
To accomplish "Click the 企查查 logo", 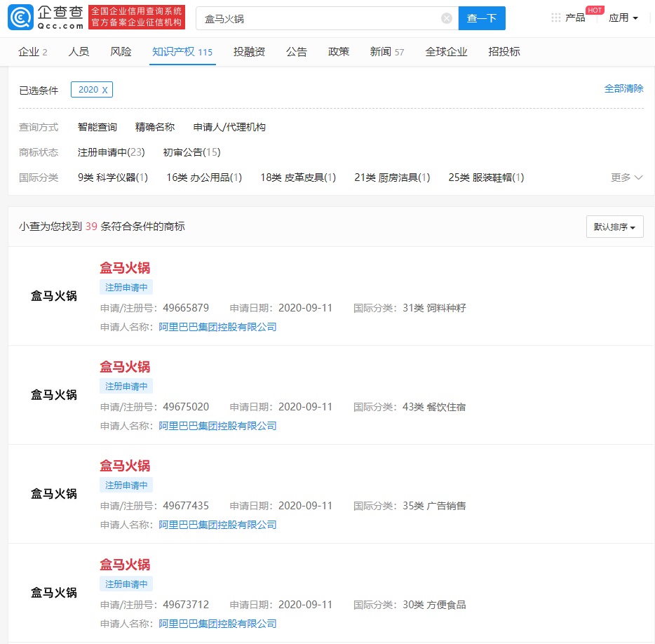I will (x=21, y=18).
